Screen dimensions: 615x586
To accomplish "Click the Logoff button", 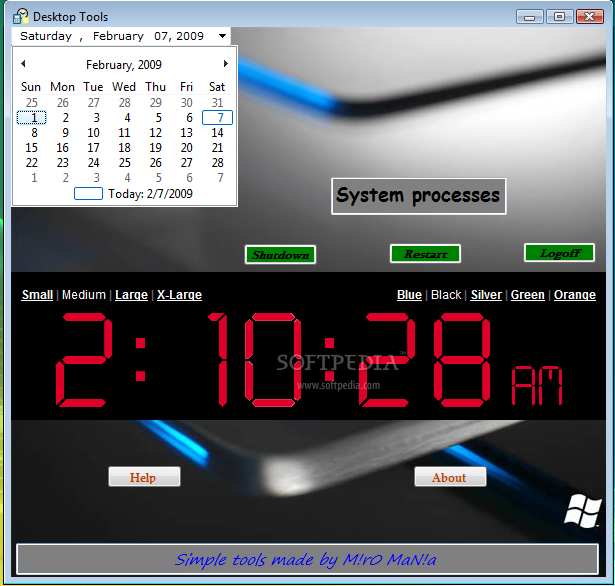I will tap(560, 253).
